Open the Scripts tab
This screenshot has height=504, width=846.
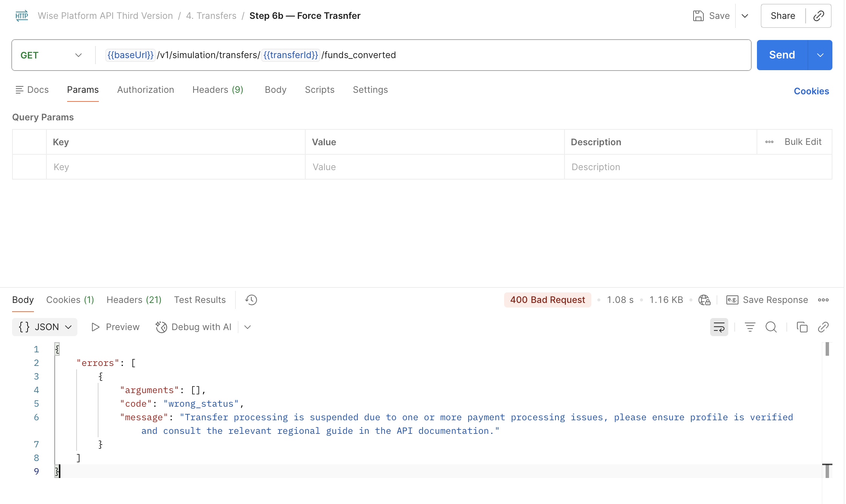pos(320,90)
